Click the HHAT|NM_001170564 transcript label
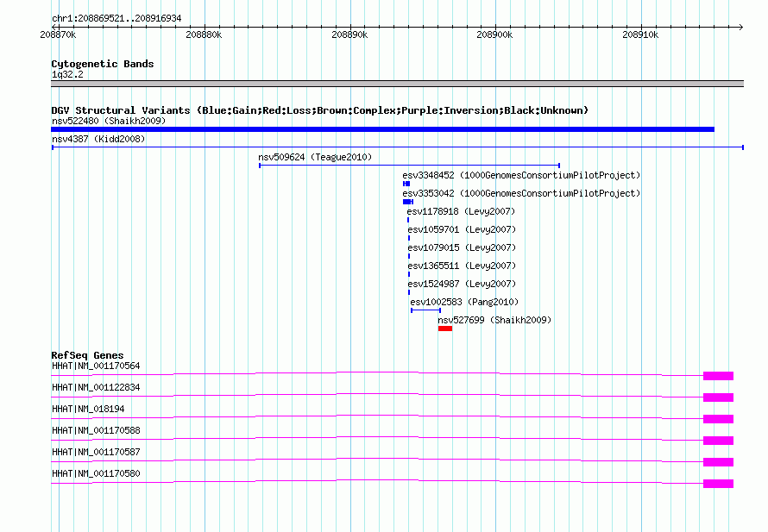Image resolution: width=768 pixels, height=532 pixels. [x=96, y=366]
